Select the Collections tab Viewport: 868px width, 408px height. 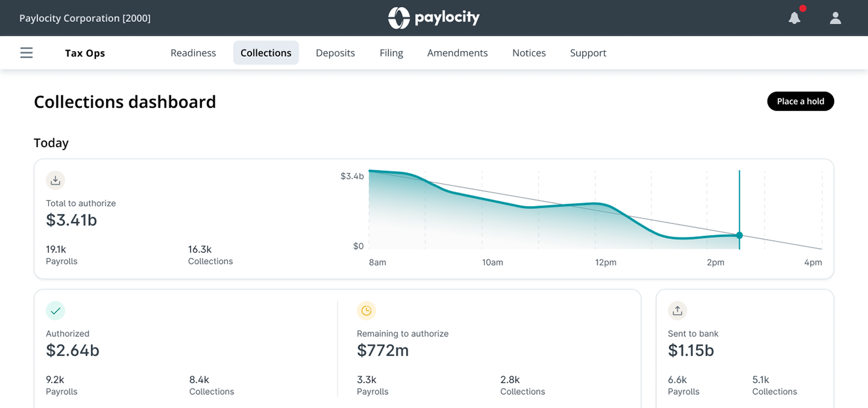(x=266, y=53)
